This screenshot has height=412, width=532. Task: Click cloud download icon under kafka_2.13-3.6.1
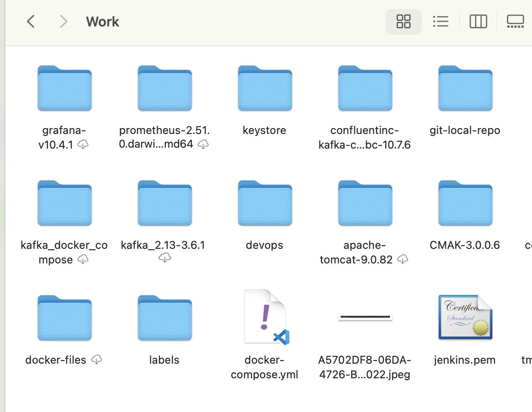pos(165,258)
